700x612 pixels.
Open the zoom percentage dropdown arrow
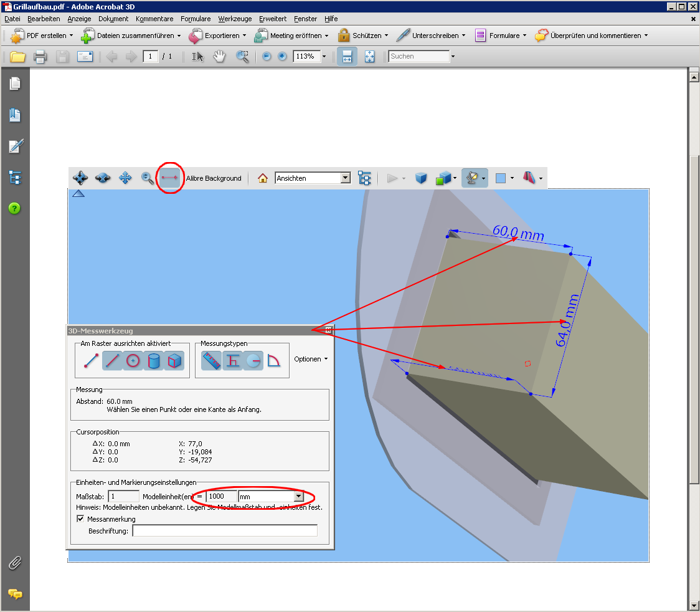pos(324,57)
